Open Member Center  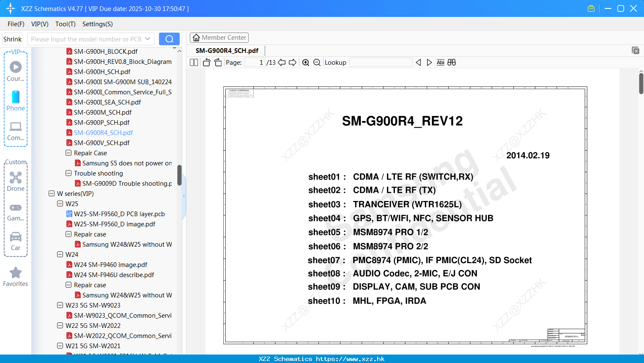pos(219,38)
